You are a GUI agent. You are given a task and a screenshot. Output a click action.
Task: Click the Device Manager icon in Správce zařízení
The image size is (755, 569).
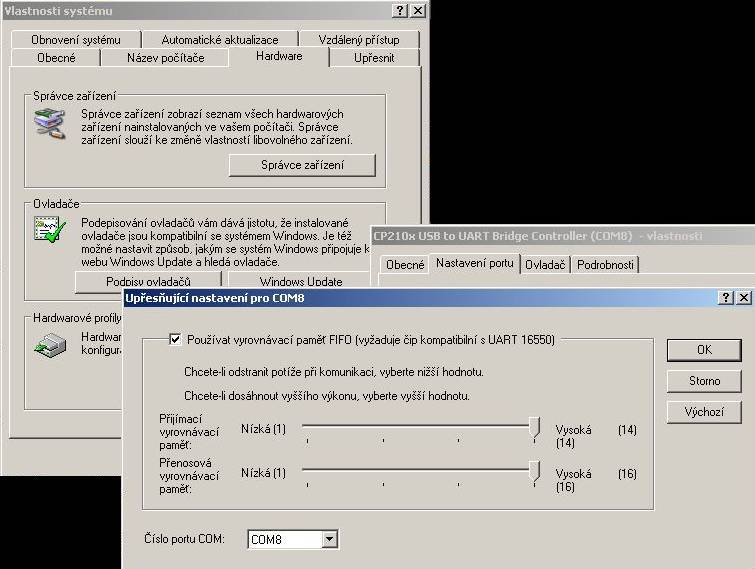pyautogui.click(x=50, y=122)
